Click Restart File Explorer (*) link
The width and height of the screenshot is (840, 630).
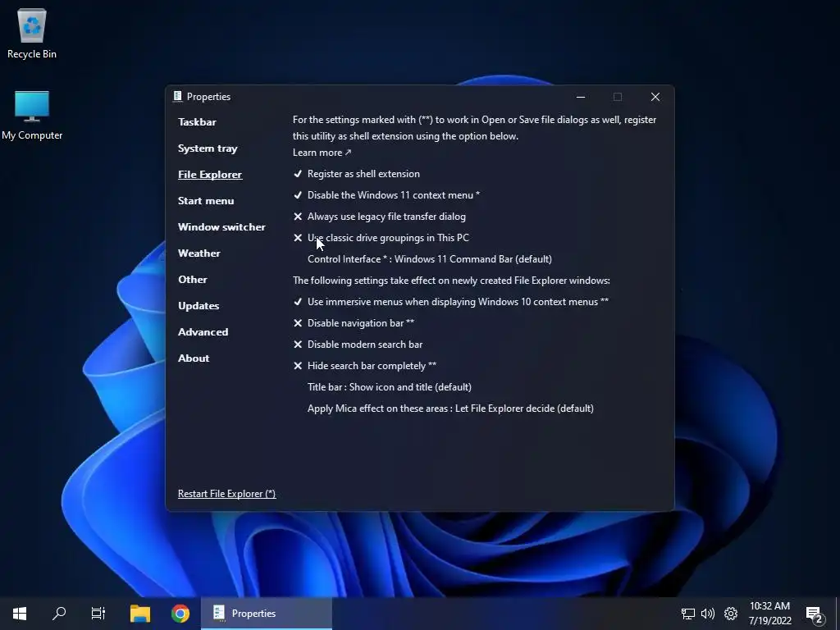(x=227, y=494)
